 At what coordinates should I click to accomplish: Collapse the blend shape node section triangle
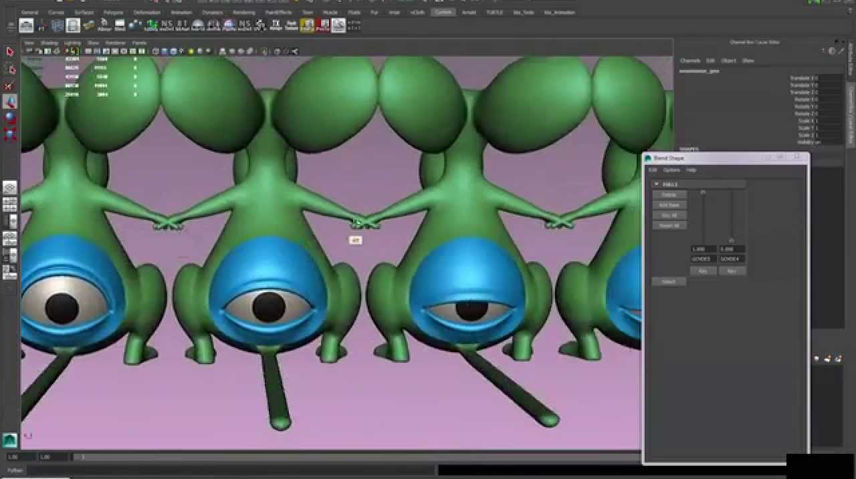pos(656,185)
